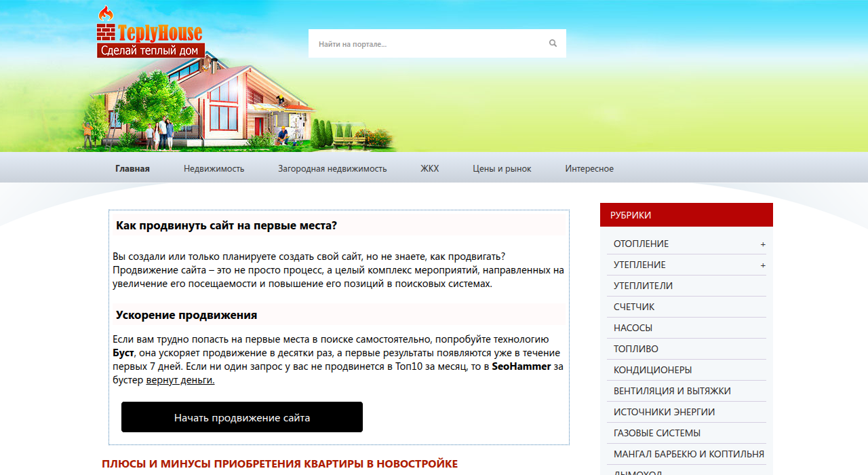This screenshot has height=475, width=868.
Task: Click the РУБРИКИ sidebar header
Action: (x=686, y=215)
